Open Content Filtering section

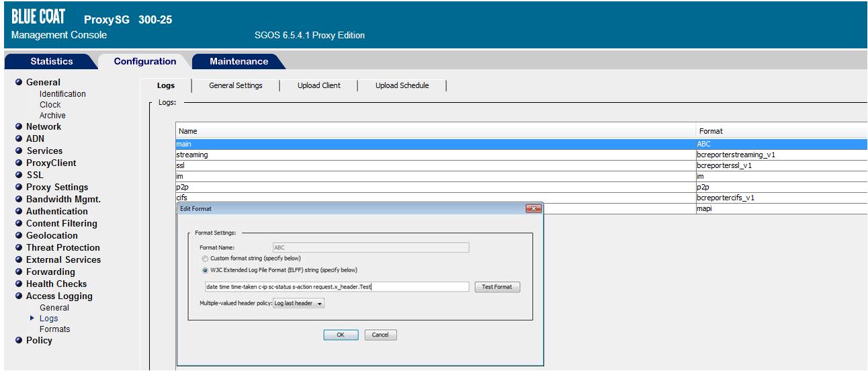click(x=62, y=223)
